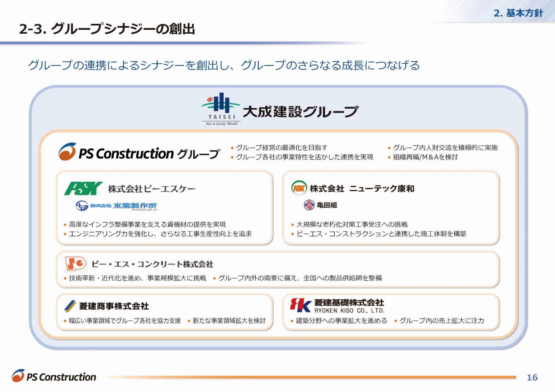The height and width of the screenshot is (392, 555).
Task: Click page number 16
Action: click(x=532, y=377)
